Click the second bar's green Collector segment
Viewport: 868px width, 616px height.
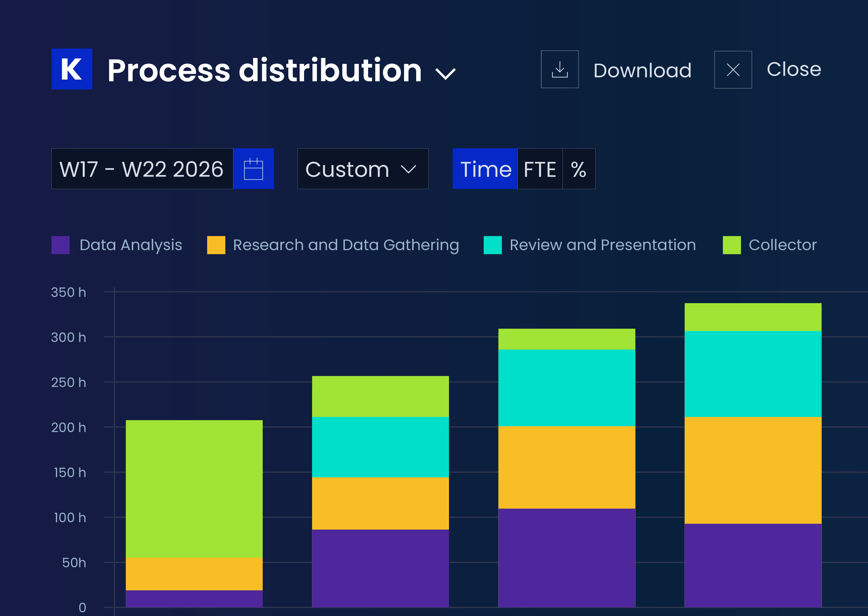pos(381,396)
